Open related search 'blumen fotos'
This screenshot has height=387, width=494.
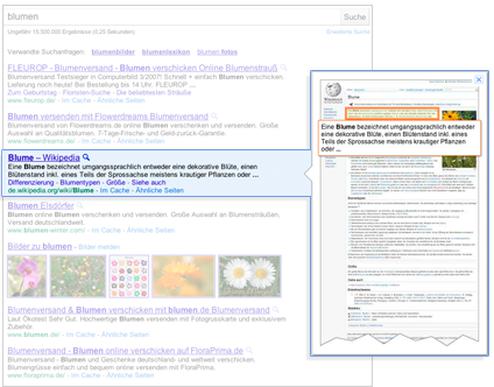click(x=217, y=52)
